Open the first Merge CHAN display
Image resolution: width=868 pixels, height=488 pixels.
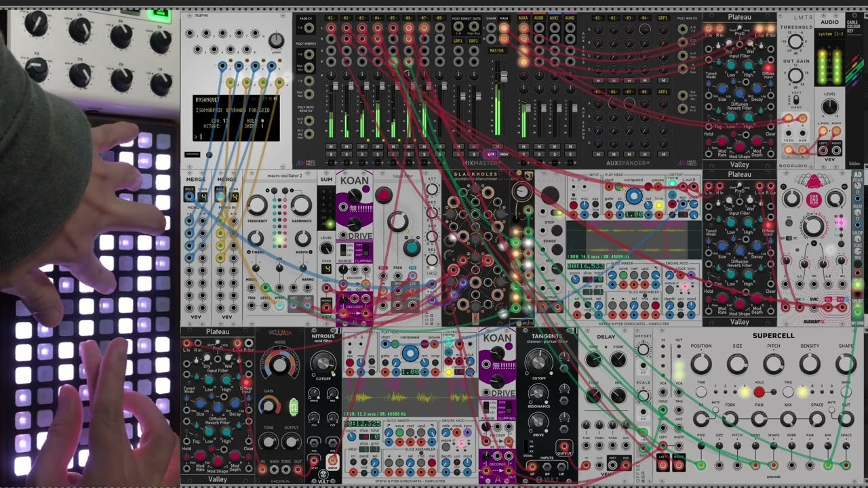203,197
